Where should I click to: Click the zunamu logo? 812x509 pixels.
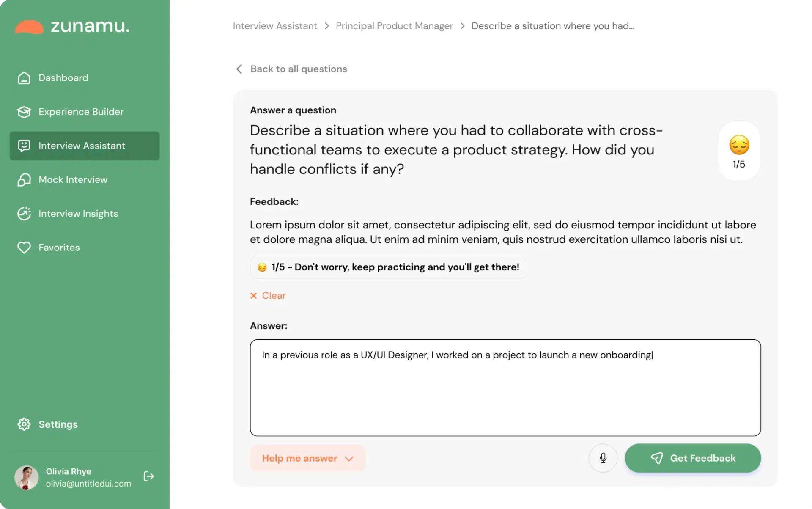coord(72,26)
